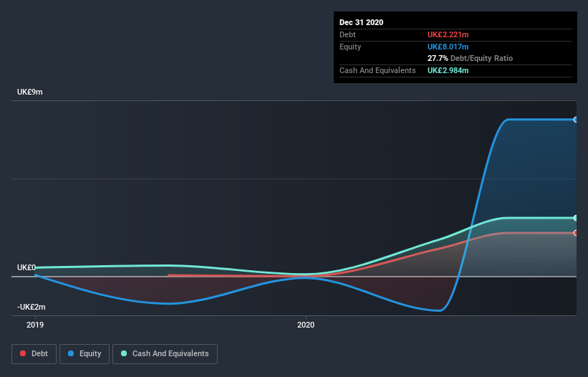Click the -UK£2m y-axis label
The width and height of the screenshot is (588, 377).
pyautogui.click(x=31, y=307)
